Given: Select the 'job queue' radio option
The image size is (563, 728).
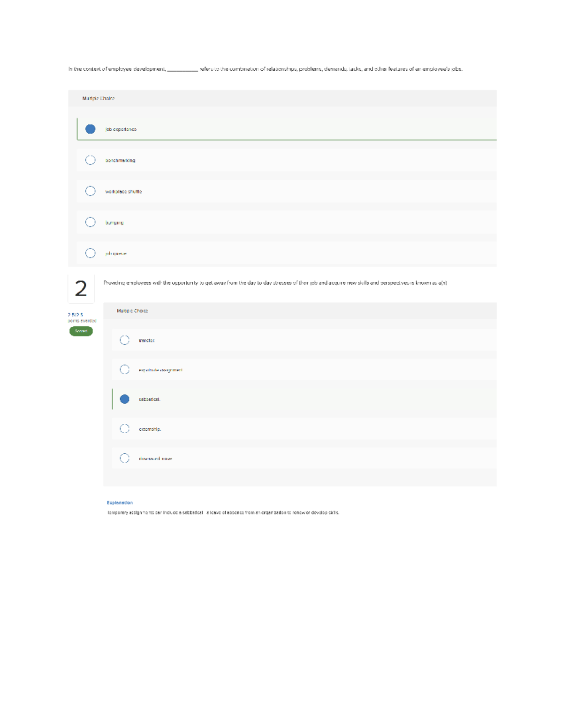Looking at the screenshot, I should [91, 253].
